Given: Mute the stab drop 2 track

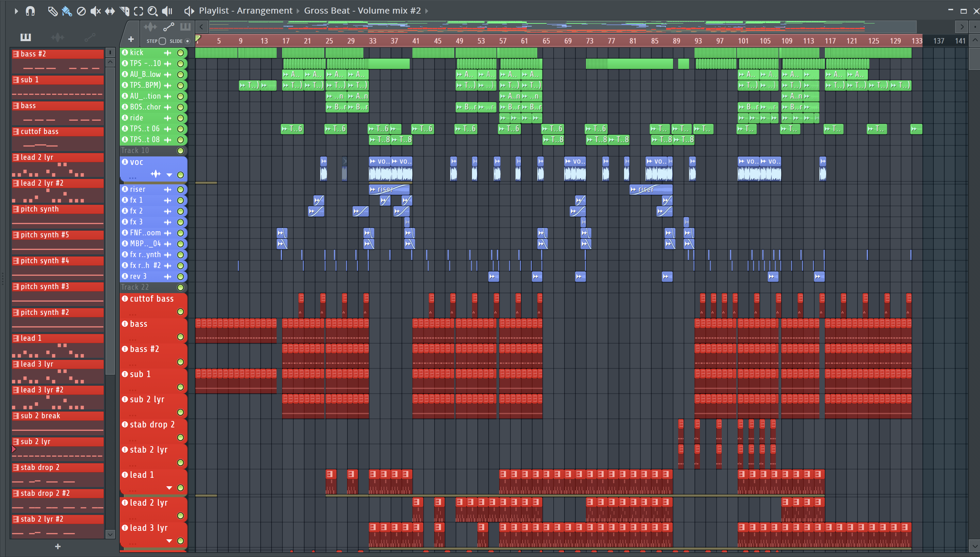Looking at the screenshot, I should point(180,437).
